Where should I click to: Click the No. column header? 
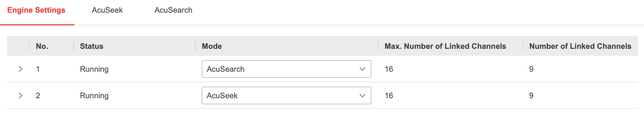click(x=42, y=46)
